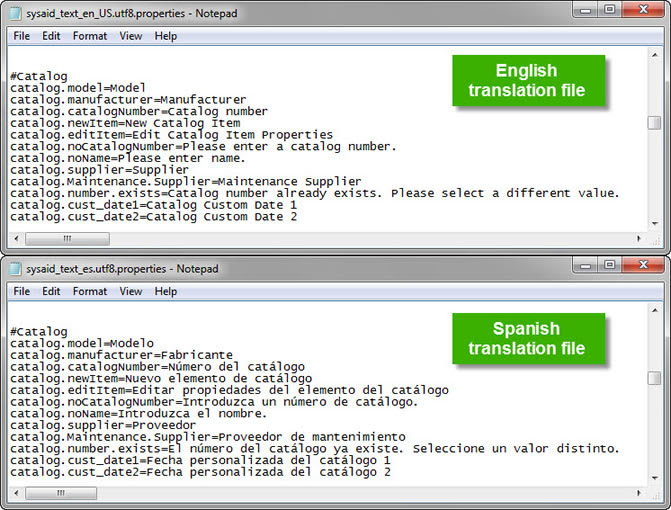
Task: Open Help menu in sysaid_text_es Notepad
Action: click(x=166, y=291)
